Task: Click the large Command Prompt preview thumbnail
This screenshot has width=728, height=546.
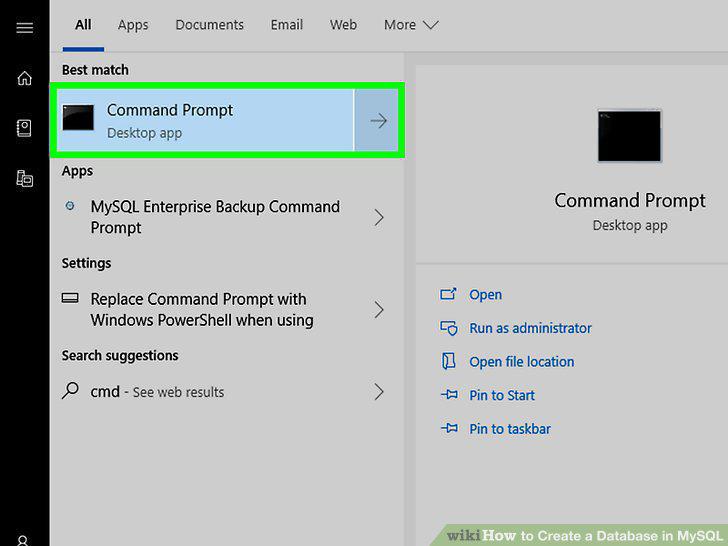Action: [630, 136]
